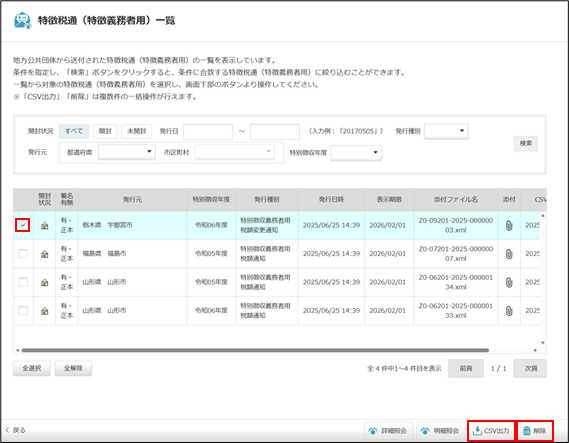Select the すべて open-status filter
Viewport: 569px width, 443px height.
[74, 131]
